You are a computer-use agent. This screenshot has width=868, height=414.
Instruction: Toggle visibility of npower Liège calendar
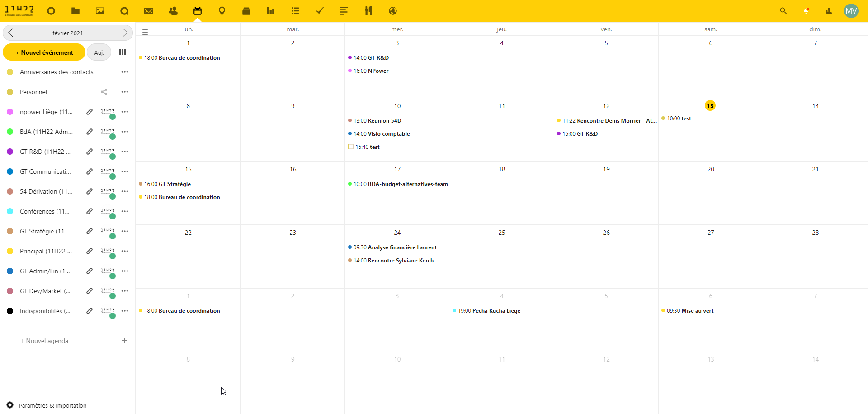(10, 112)
